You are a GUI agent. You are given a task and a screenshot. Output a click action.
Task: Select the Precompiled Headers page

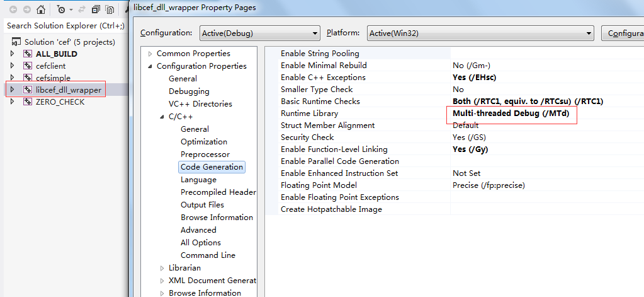(x=218, y=192)
